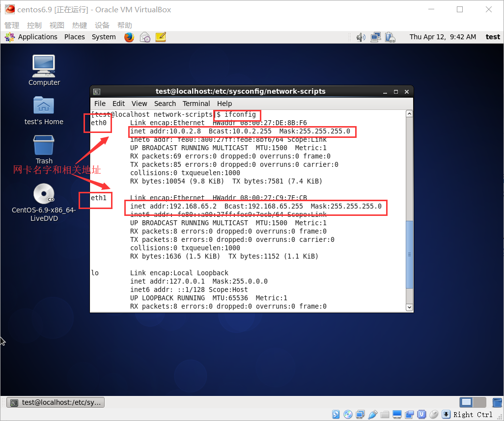Click the Thu Apr 12 clock
504x421 pixels.
pos(443,37)
